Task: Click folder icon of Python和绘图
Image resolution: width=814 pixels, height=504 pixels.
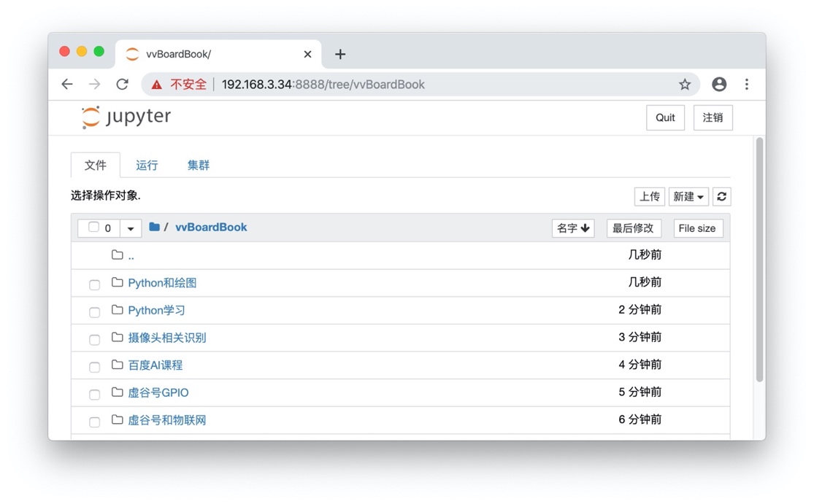Action: (118, 282)
